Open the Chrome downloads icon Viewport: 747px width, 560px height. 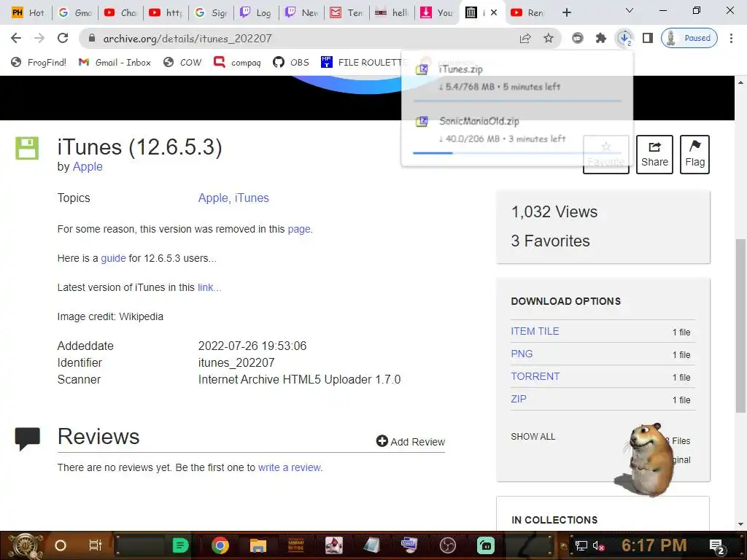tap(624, 38)
